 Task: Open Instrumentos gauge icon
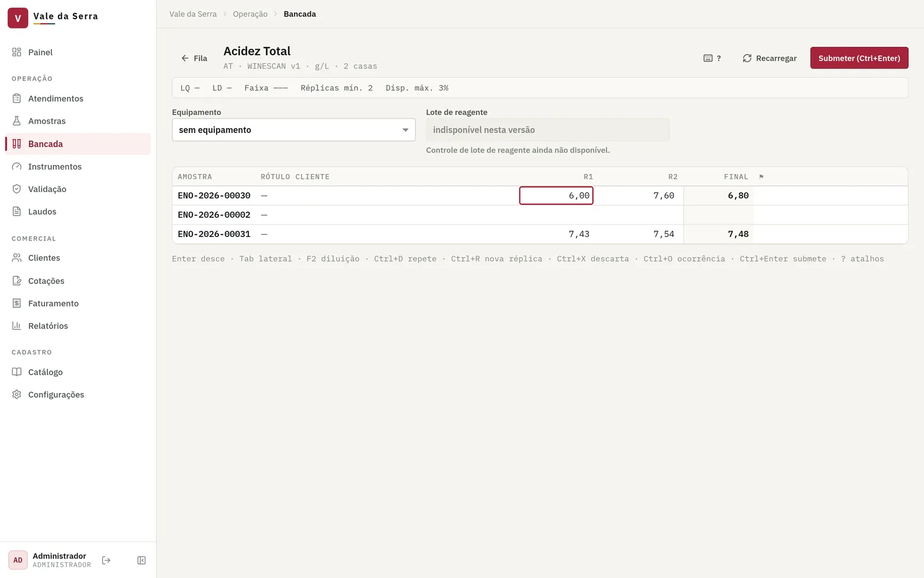pyautogui.click(x=17, y=166)
